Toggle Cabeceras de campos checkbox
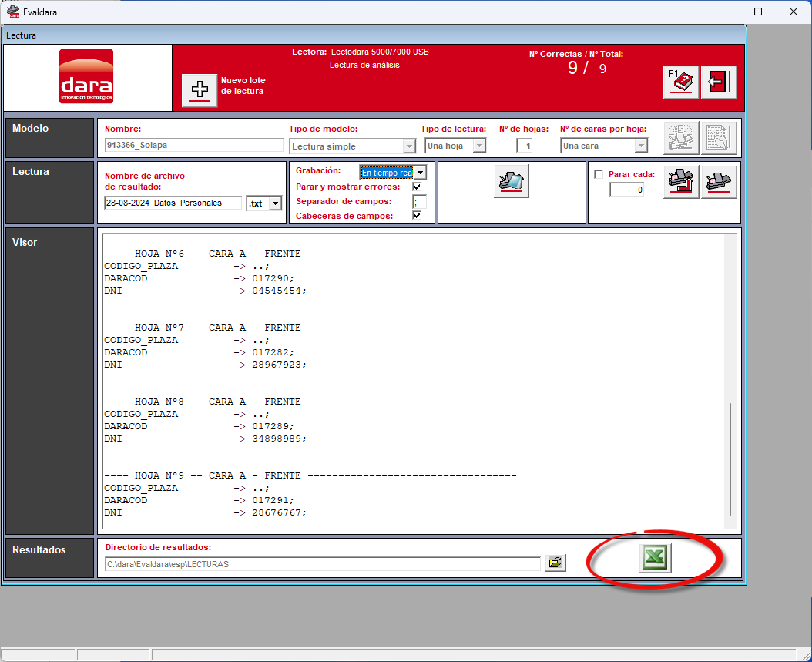Screen dimensions: 812x662 [x=417, y=215]
